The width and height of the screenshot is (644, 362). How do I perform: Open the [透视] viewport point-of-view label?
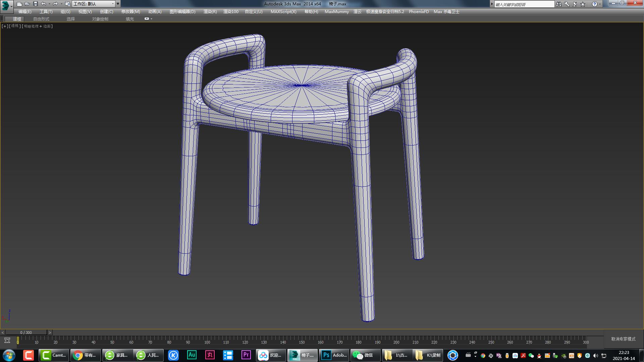(x=14, y=26)
